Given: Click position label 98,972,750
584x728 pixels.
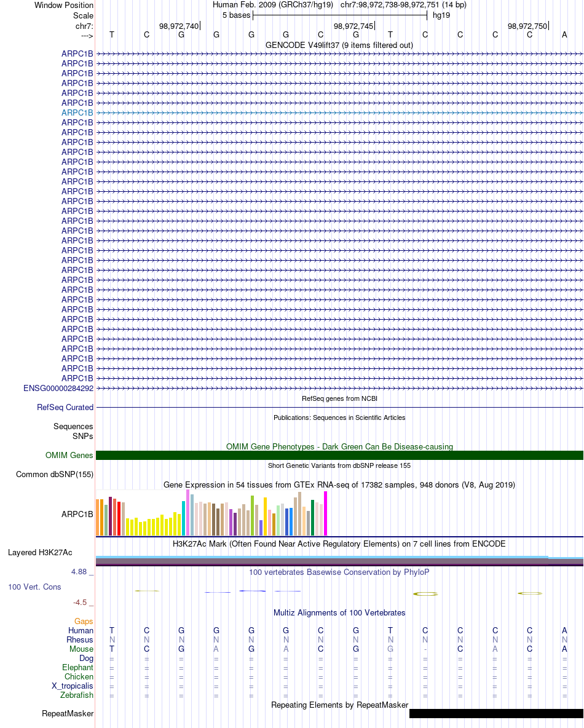Looking at the screenshot, I should point(527,26).
